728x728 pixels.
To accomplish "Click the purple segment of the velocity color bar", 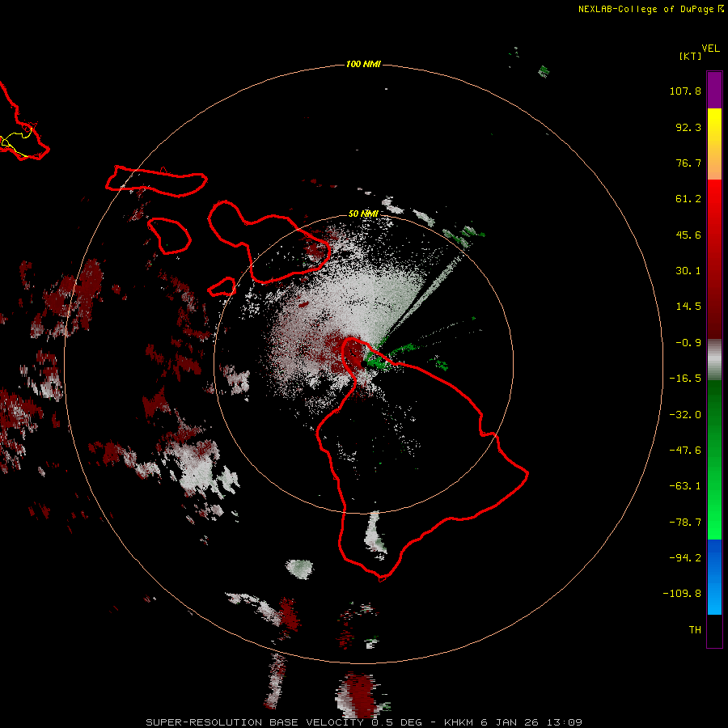I will point(714,90).
